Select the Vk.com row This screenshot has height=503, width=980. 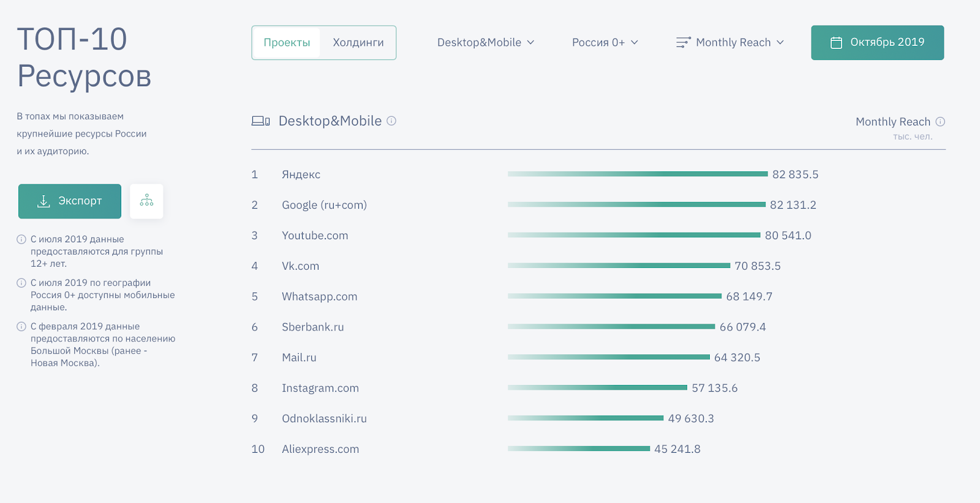pyautogui.click(x=598, y=266)
